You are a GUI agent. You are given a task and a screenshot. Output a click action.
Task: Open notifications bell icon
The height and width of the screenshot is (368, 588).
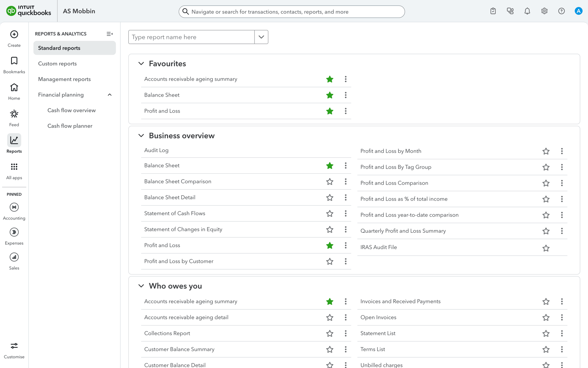[527, 11]
